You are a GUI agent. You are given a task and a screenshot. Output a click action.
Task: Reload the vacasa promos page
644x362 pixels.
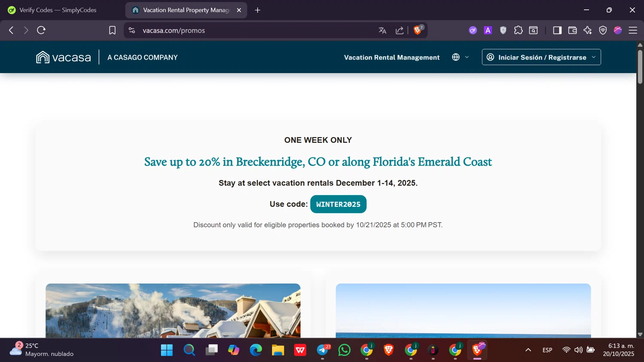coord(41,30)
